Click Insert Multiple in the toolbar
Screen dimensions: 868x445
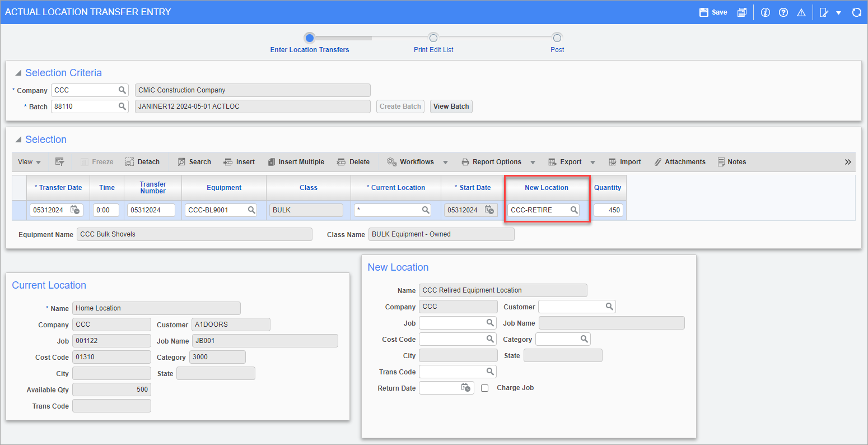[296, 162]
